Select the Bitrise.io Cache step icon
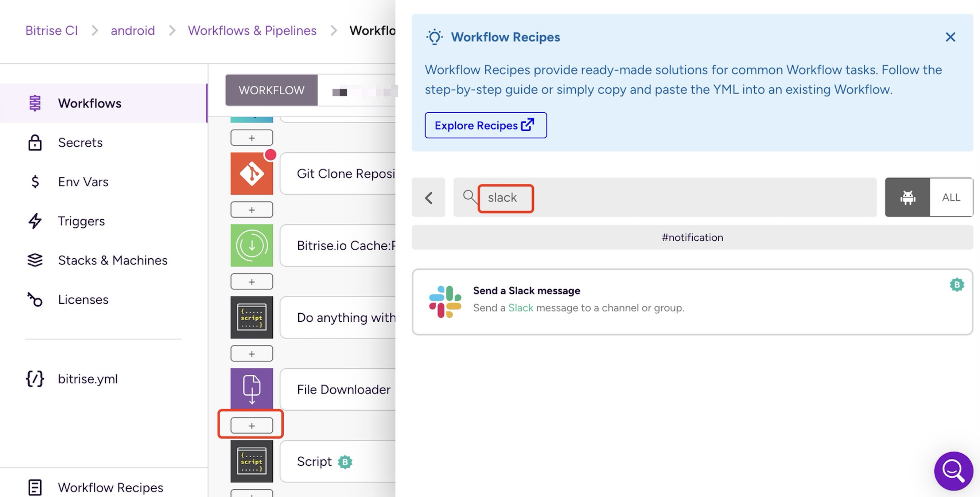This screenshot has width=980, height=497. [x=252, y=245]
